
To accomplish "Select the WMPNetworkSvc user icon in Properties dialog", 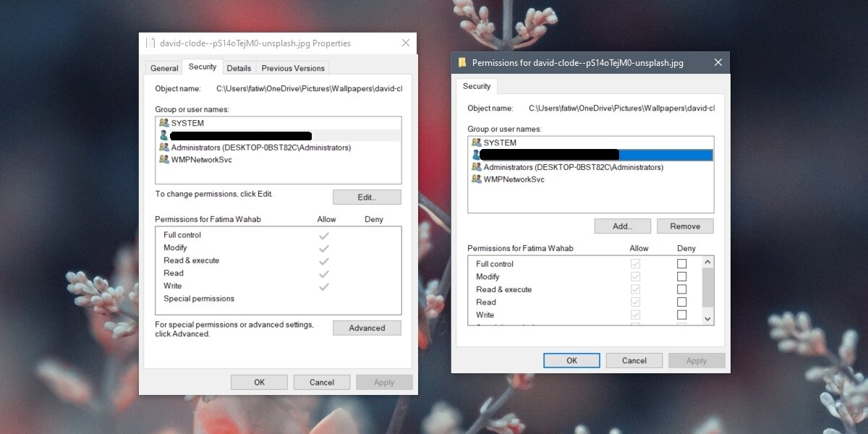I will tap(163, 160).
